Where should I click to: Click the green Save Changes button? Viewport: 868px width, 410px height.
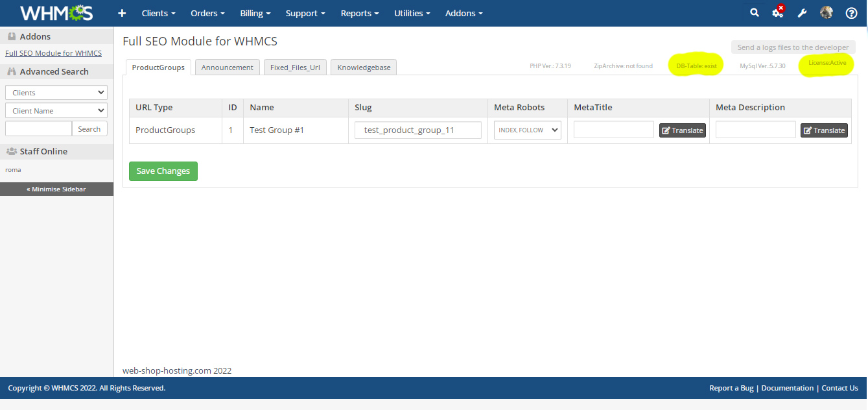[163, 171]
